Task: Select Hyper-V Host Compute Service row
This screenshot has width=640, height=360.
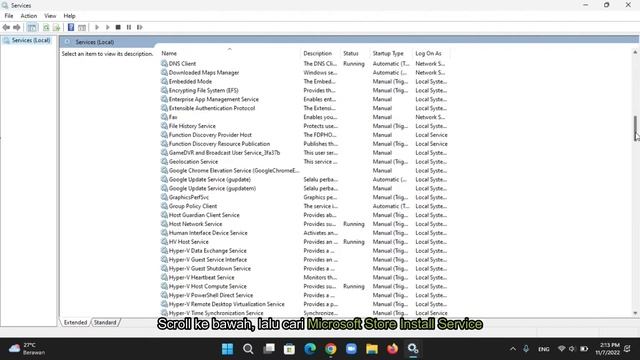Action: [304, 287]
